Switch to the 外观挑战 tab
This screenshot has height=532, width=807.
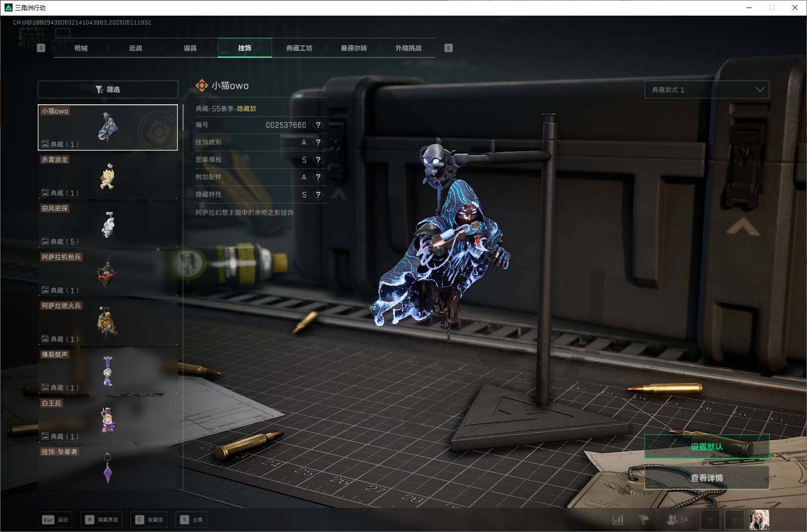(x=409, y=48)
